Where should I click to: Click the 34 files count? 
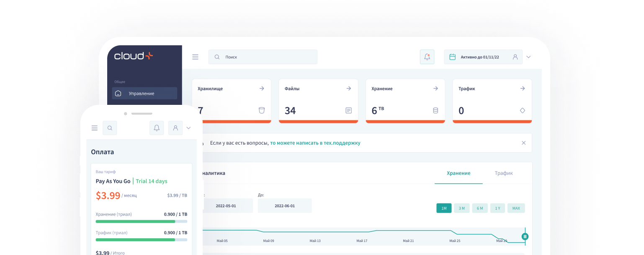[x=290, y=111]
